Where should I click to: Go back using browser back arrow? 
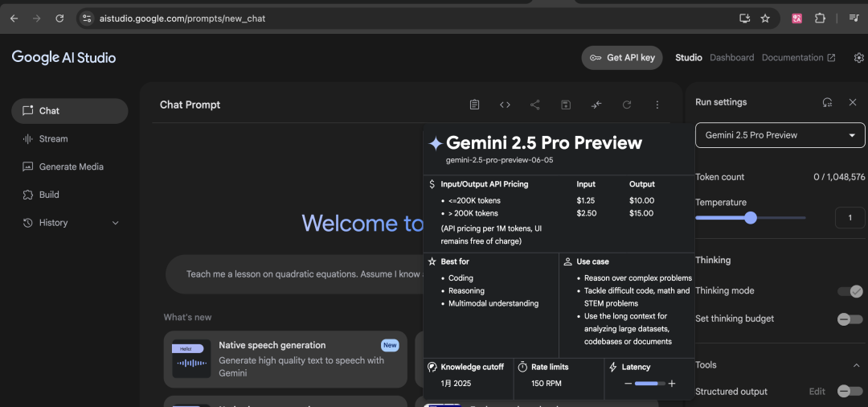coord(14,18)
